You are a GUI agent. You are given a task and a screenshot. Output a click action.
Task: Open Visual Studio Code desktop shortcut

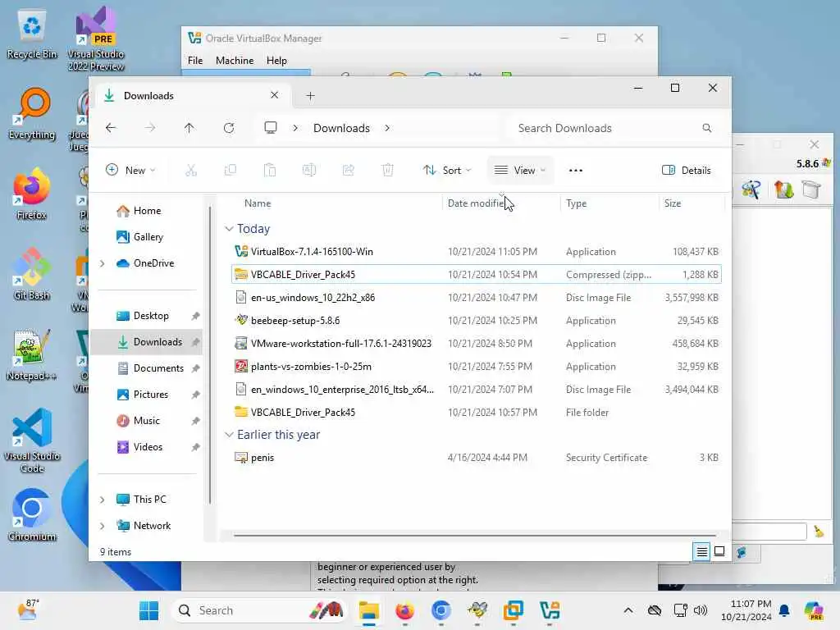point(32,441)
